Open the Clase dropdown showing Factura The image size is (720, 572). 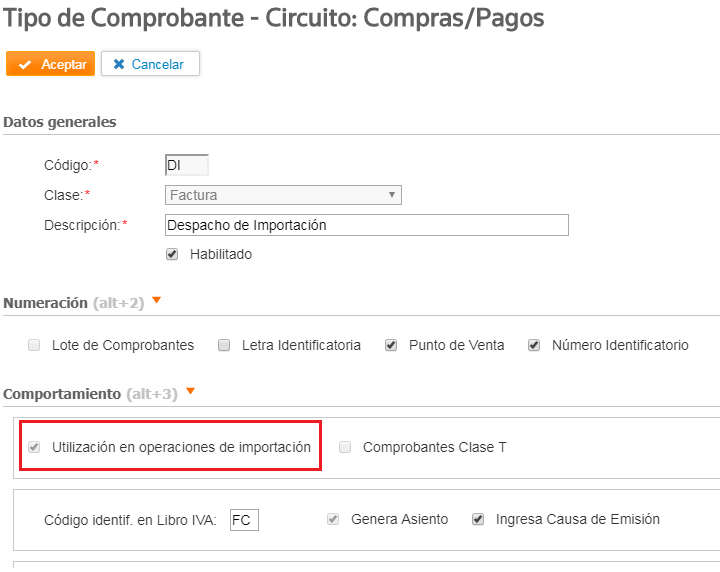pyautogui.click(x=283, y=195)
